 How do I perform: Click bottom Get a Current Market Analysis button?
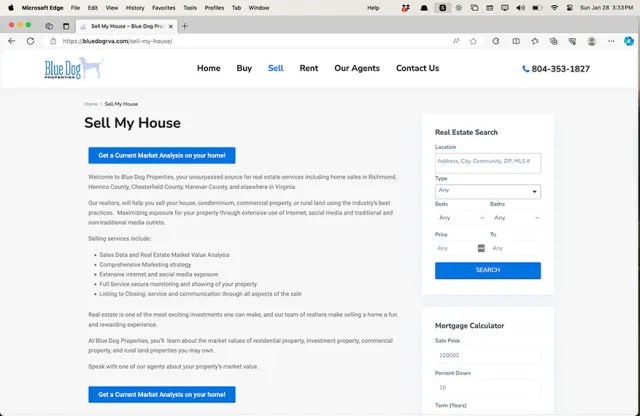tap(162, 395)
